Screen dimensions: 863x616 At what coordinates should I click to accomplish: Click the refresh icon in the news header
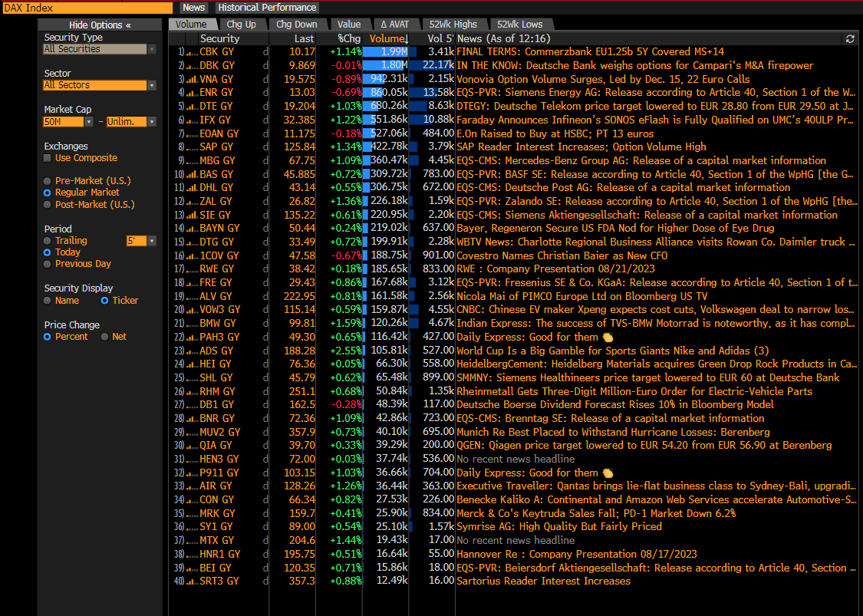point(850,38)
